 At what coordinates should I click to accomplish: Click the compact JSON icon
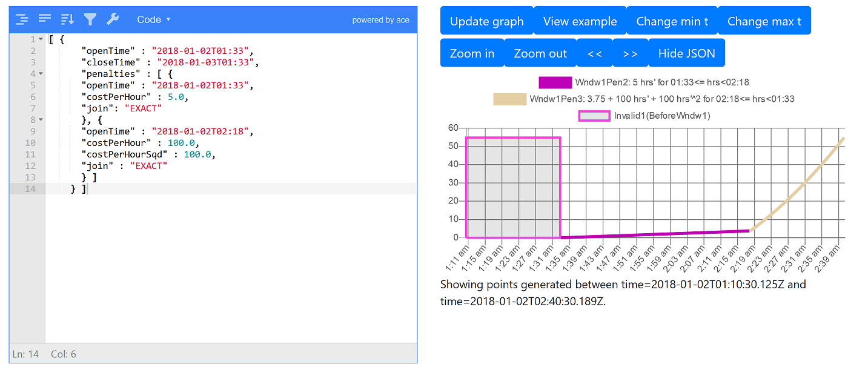tap(45, 19)
